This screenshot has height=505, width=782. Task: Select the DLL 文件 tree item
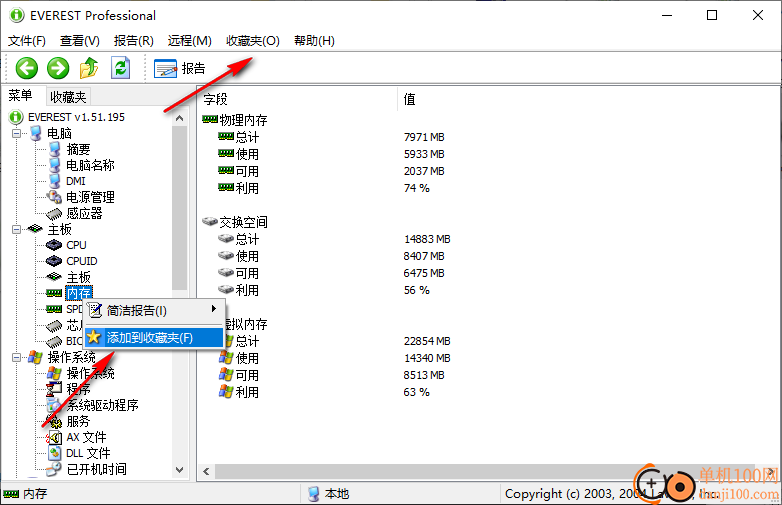pyautogui.click(x=88, y=453)
